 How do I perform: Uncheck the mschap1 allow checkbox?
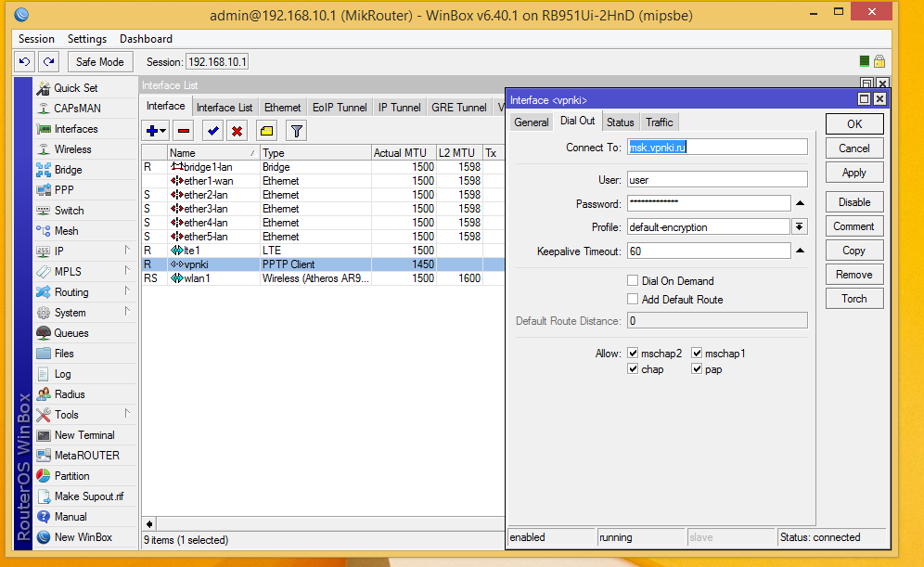[697, 353]
